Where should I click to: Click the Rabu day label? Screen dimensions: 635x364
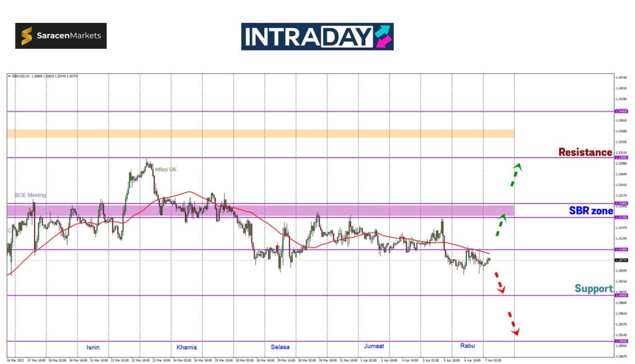(x=467, y=345)
